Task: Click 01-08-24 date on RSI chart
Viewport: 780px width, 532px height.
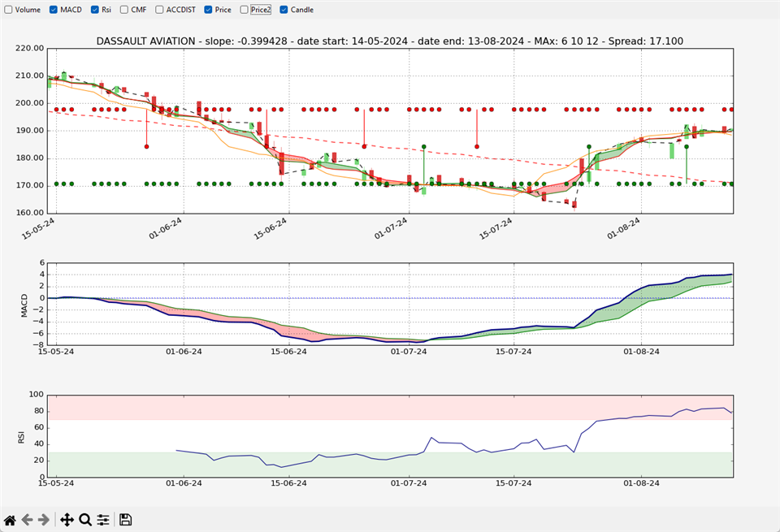Action: click(641, 482)
